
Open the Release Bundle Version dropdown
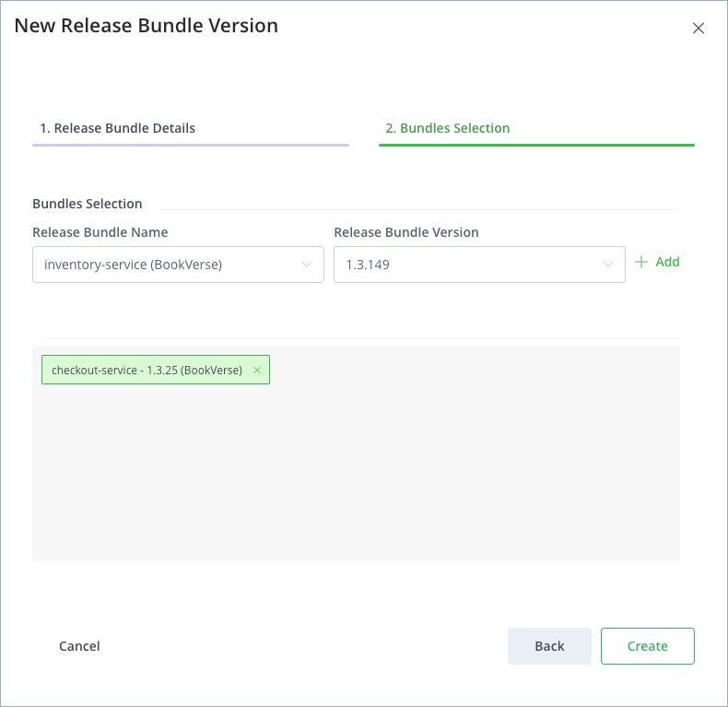[479, 265]
